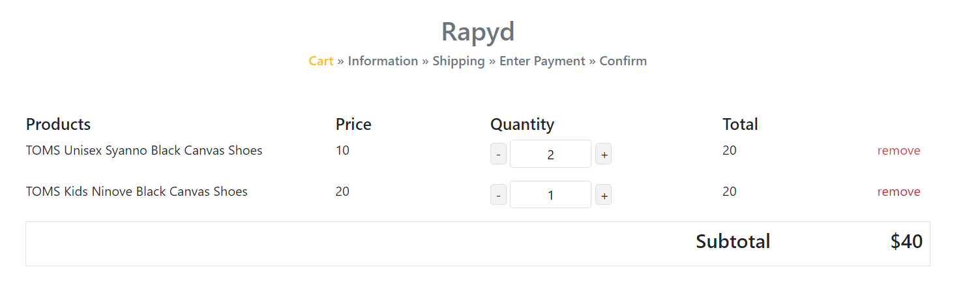
Task: Remove TOMS Kids Ninove Black Canvas Shoes
Action: coord(898,192)
